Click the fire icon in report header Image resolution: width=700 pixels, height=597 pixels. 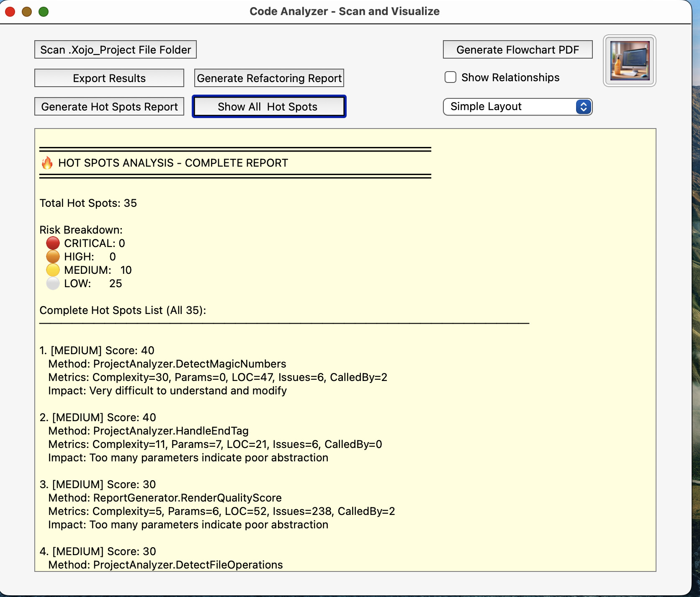pyautogui.click(x=47, y=163)
